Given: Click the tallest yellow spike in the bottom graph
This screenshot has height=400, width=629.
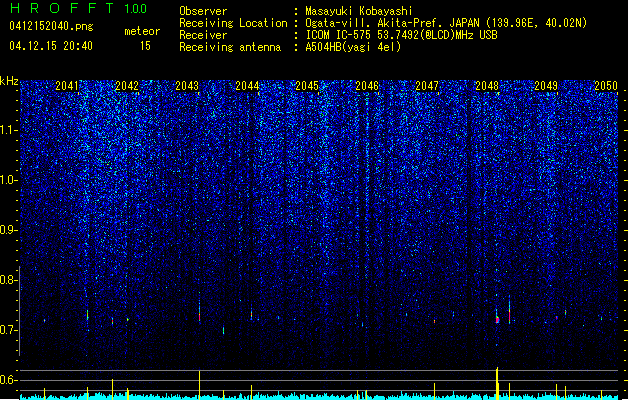Looking at the screenshot, I should click(x=497, y=383).
